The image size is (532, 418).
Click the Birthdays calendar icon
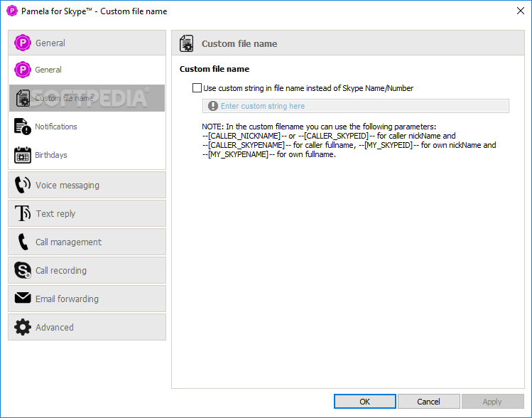coord(23,155)
